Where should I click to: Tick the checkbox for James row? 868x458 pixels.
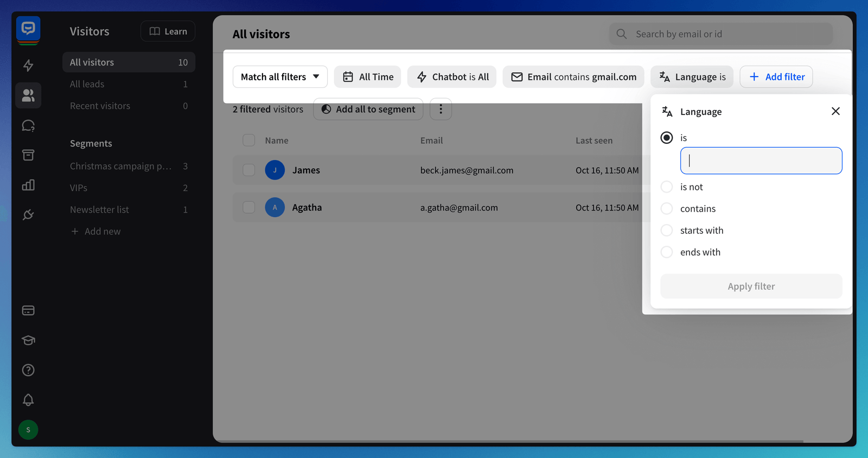tap(249, 170)
